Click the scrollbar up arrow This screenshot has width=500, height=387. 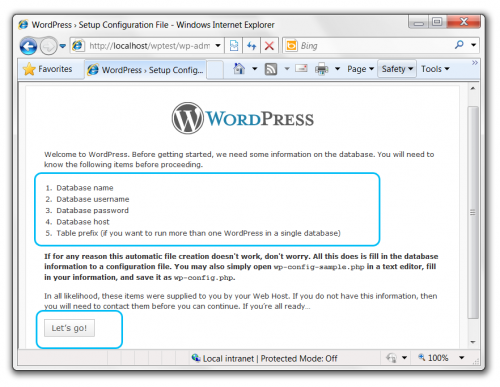pos(473,89)
